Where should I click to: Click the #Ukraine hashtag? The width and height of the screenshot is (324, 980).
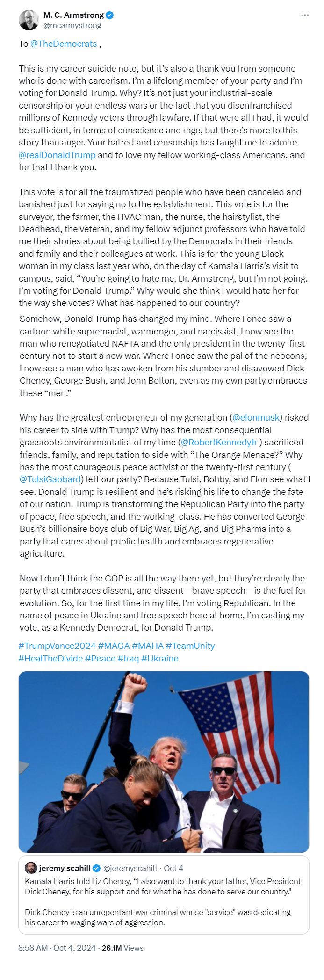159,658
